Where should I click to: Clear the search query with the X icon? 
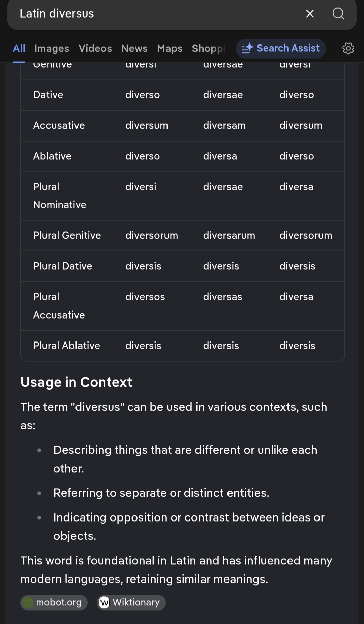click(x=310, y=13)
